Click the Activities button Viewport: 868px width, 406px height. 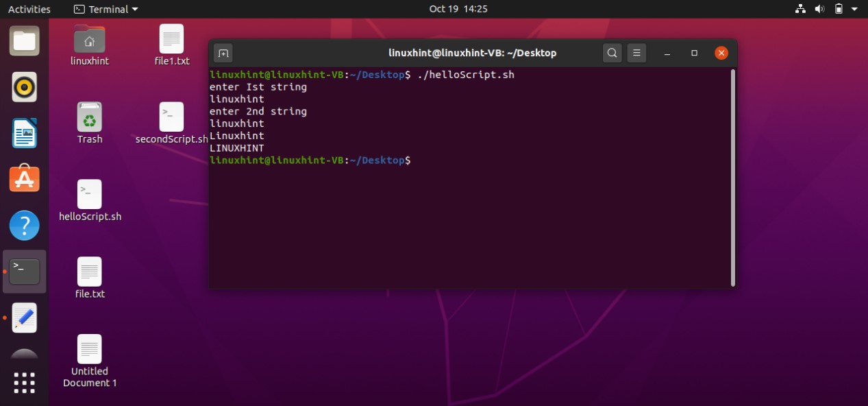pyautogui.click(x=29, y=9)
